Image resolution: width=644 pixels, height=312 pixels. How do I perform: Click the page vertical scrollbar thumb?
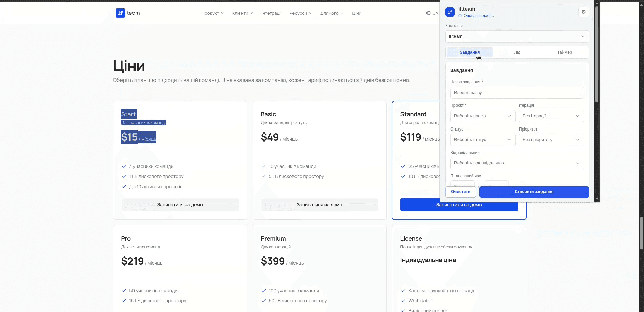click(641, 233)
